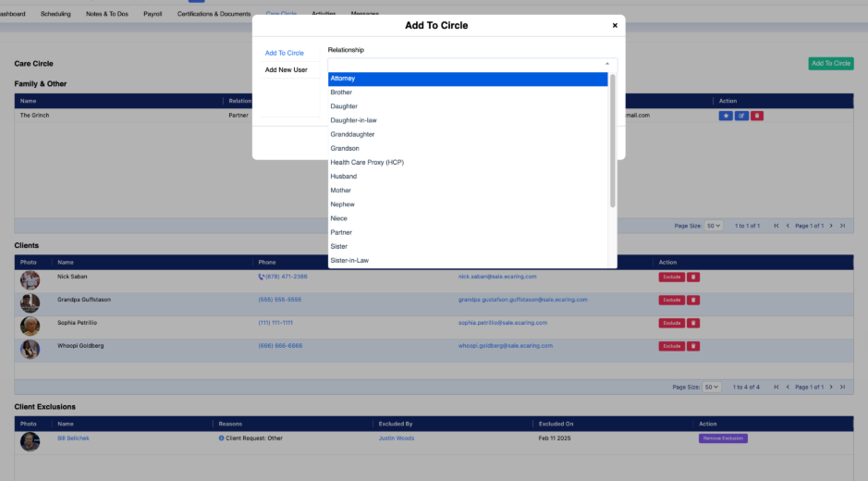This screenshot has width=868, height=481.
Task: Open the Notes & To Dos tab
Action: pyautogui.click(x=107, y=14)
